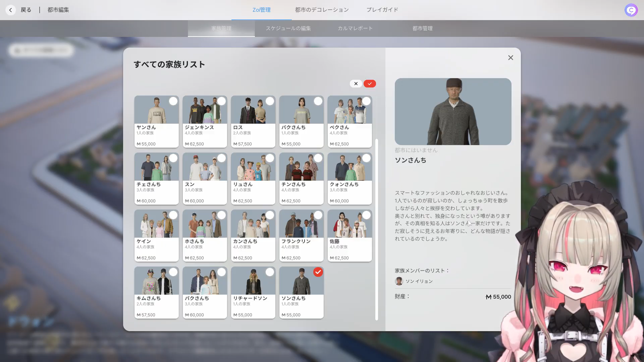Image resolution: width=644 pixels, height=362 pixels.
Task: Select the 家族管理 sub-tab
Action: pyautogui.click(x=221, y=28)
